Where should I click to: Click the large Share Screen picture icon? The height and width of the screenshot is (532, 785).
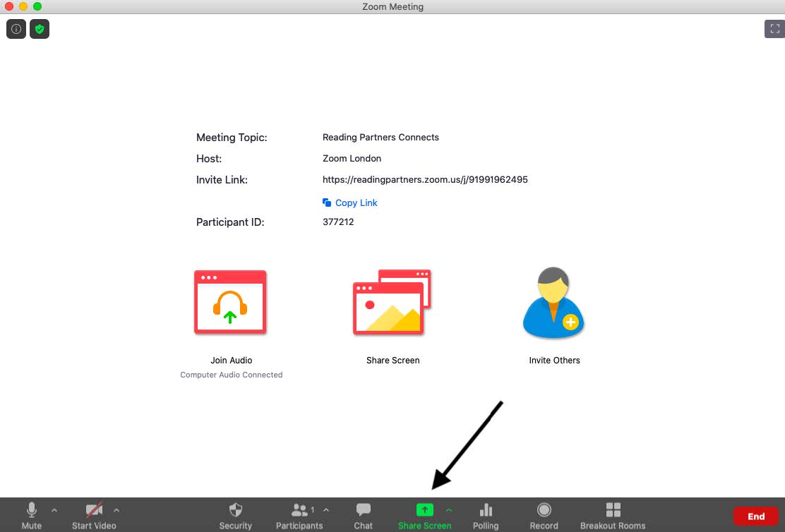(x=392, y=302)
